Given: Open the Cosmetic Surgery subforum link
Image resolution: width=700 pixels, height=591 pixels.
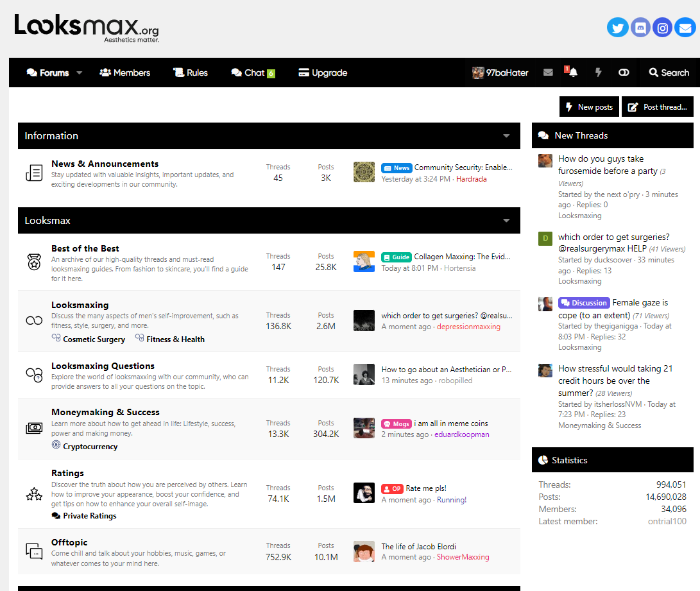Looking at the screenshot, I should pos(94,339).
